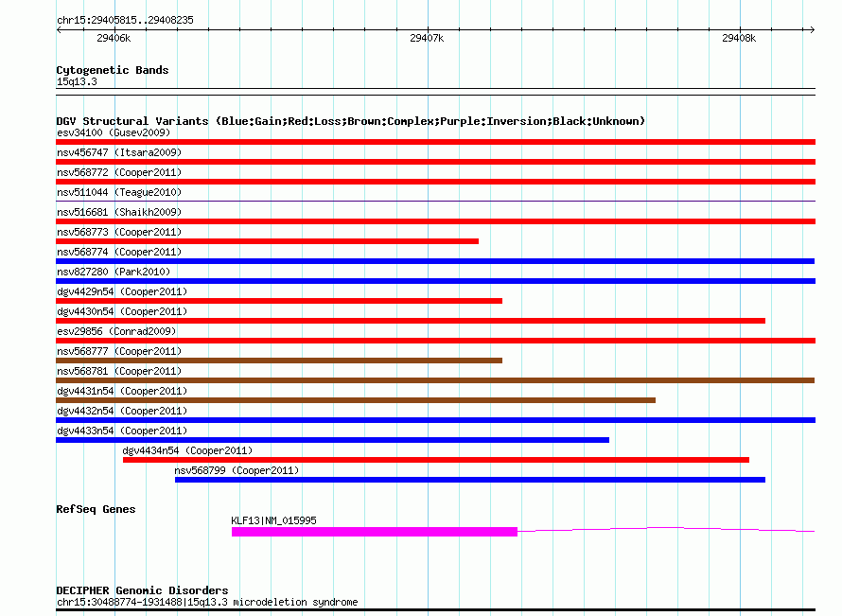842x616 pixels.
Task: Click the nsv568777 (Cooper2011) label
Action: point(119,351)
